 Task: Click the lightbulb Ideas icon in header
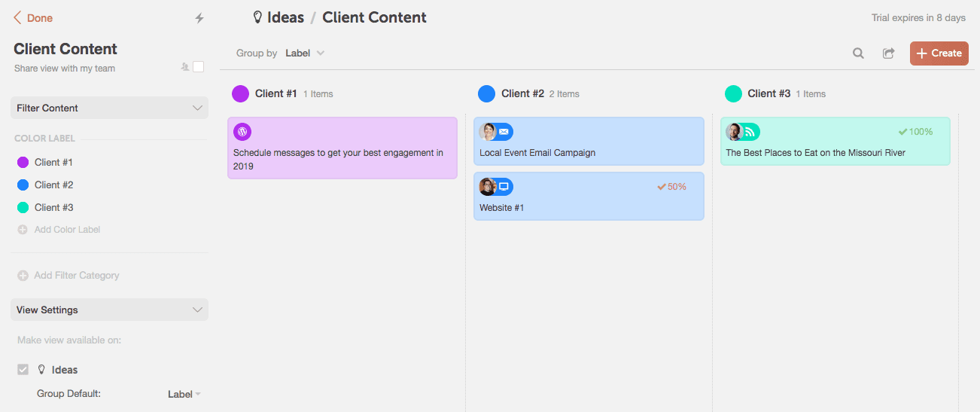click(x=257, y=17)
